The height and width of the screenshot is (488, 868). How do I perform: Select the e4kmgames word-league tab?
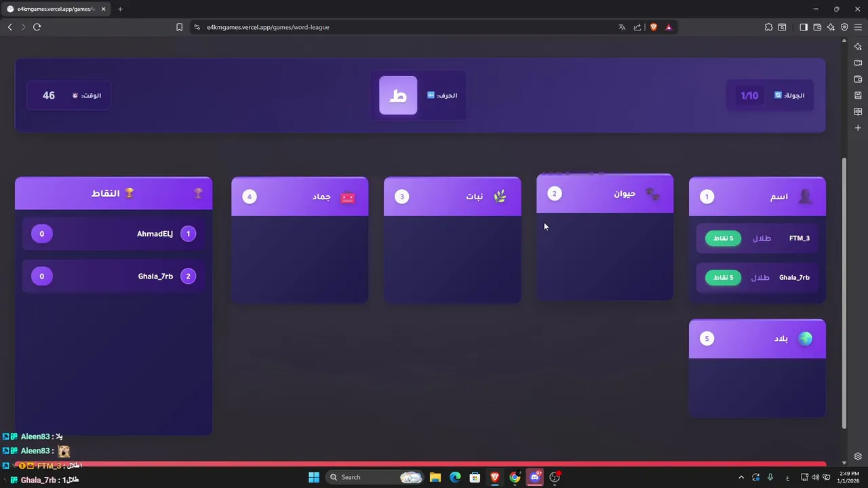click(x=56, y=9)
